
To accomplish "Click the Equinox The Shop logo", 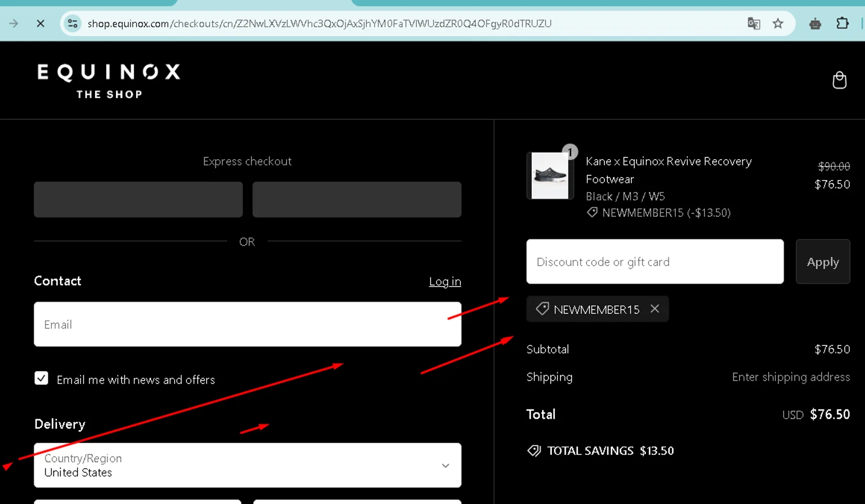I will click(x=109, y=81).
